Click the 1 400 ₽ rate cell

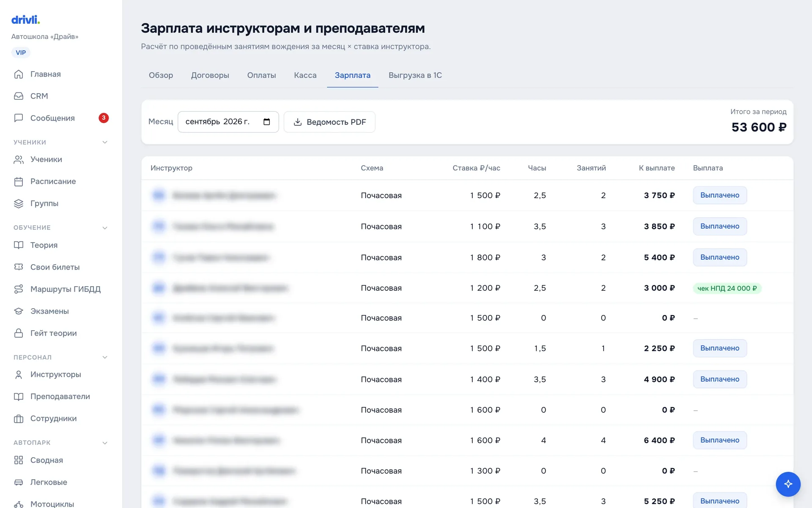click(x=485, y=379)
